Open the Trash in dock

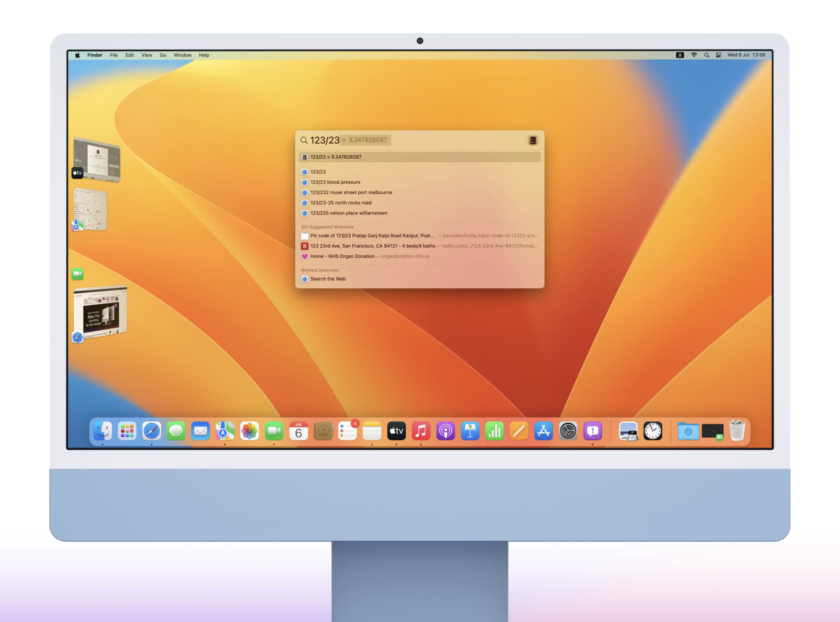pyautogui.click(x=737, y=431)
